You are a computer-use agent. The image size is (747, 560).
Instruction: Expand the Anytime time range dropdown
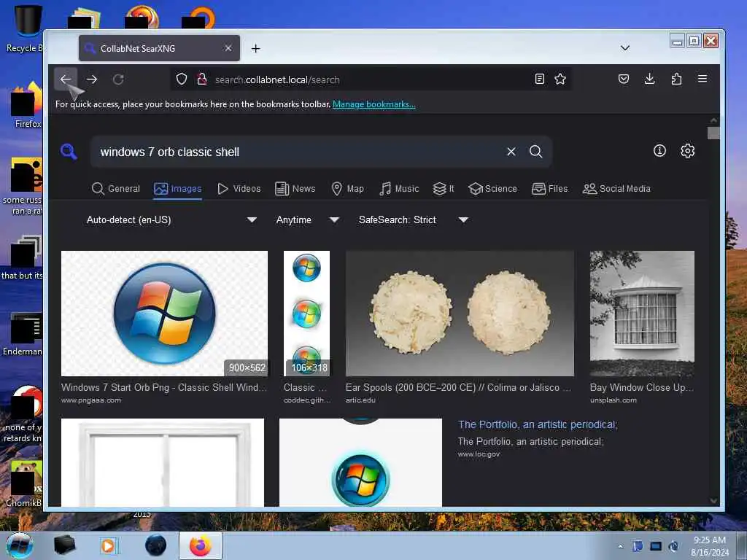tap(307, 219)
